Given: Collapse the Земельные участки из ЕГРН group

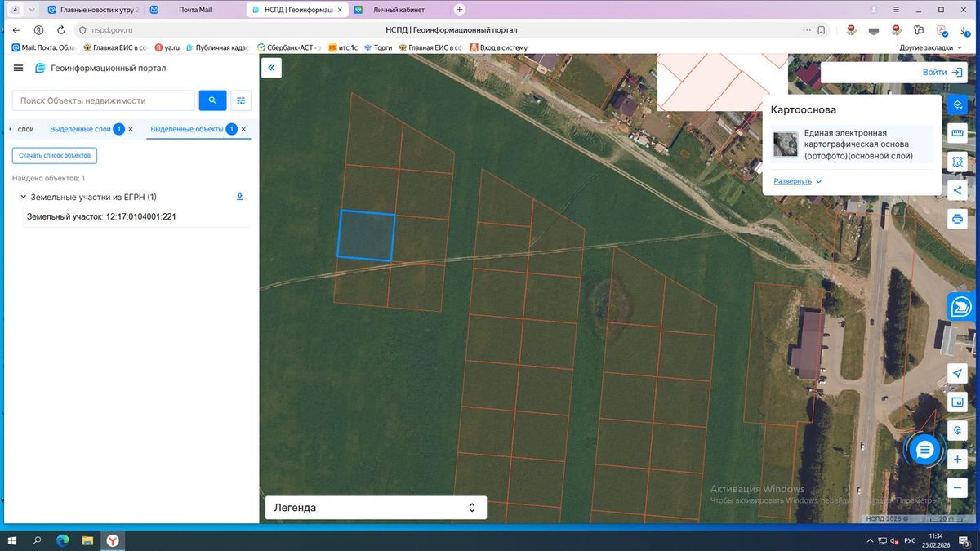Looking at the screenshot, I should tap(22, 197).
